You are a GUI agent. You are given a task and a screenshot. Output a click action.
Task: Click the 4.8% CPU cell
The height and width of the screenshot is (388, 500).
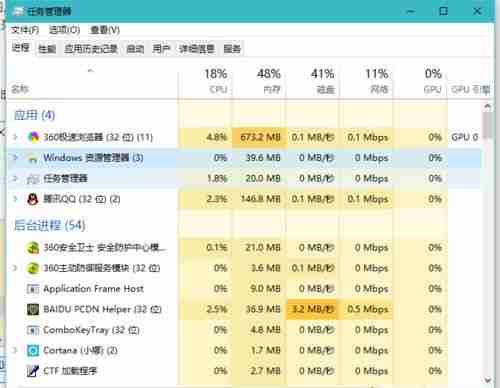pyautogui.click(x=205, y=137)
